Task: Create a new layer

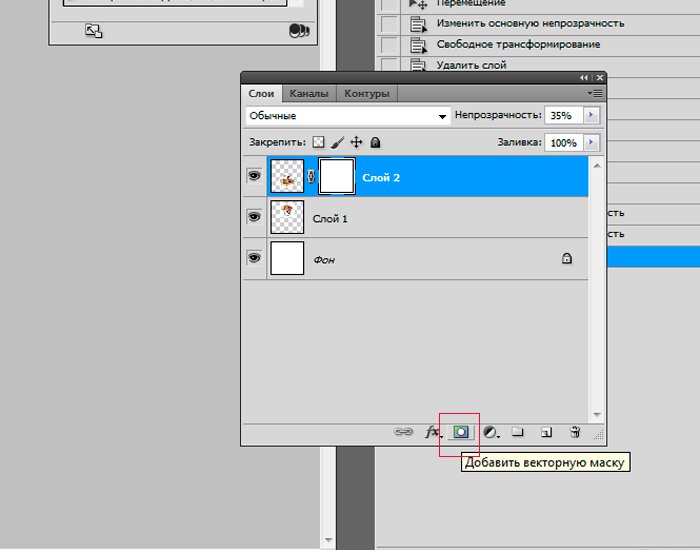Action: click(x=546, y=432)
